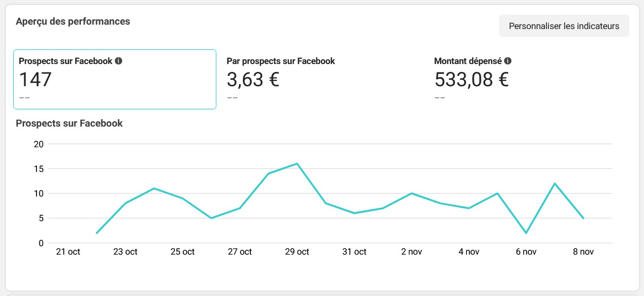644x296 pixels.
Task: Click the peak data point at 29 oct
Action: (x=296, y=164)
